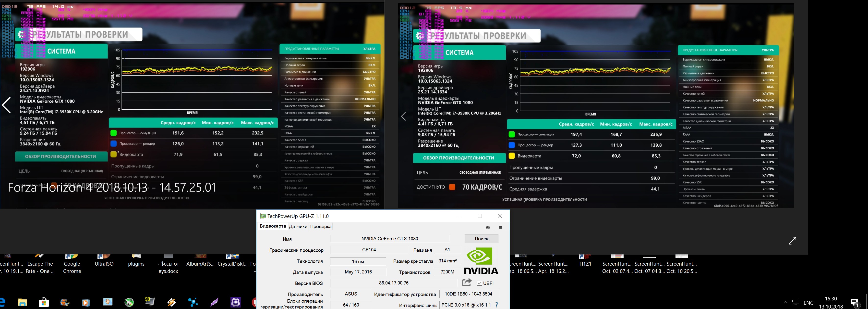Screen dimensions: 868x309
Task: Click the GPU name field
Action: point(389,239)
